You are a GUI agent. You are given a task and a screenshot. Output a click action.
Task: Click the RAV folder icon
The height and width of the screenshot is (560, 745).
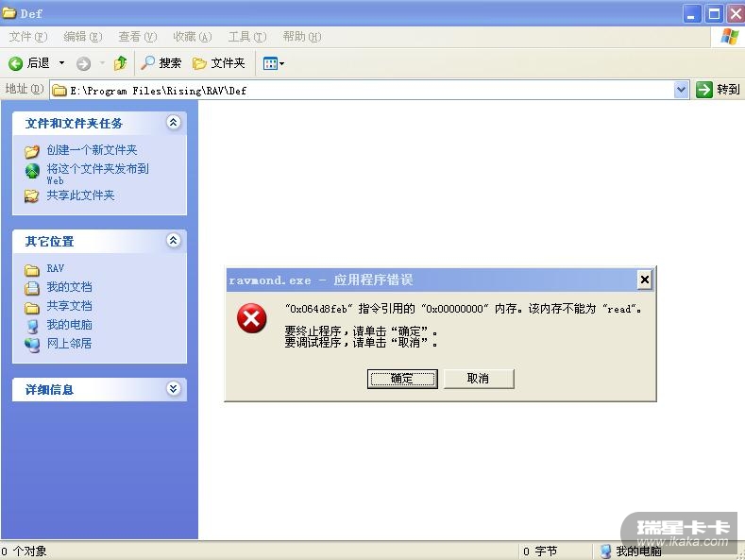point(32,270)
